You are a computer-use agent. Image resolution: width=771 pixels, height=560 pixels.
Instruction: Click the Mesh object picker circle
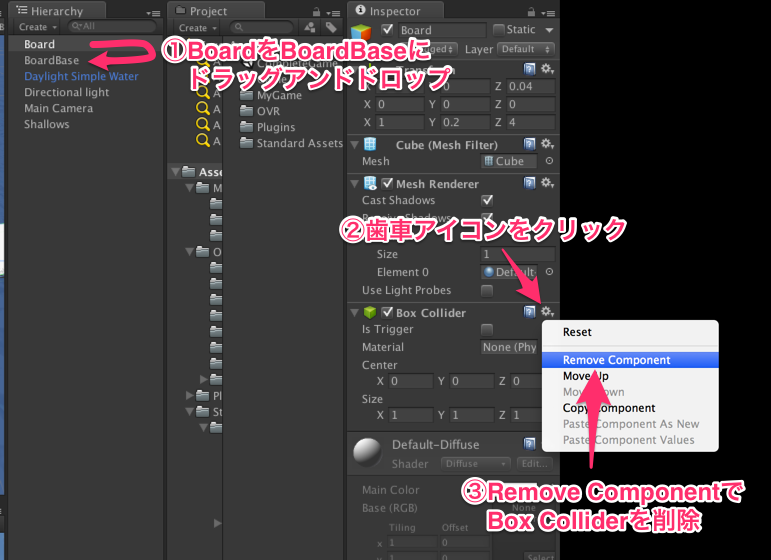tap(549, 161)
